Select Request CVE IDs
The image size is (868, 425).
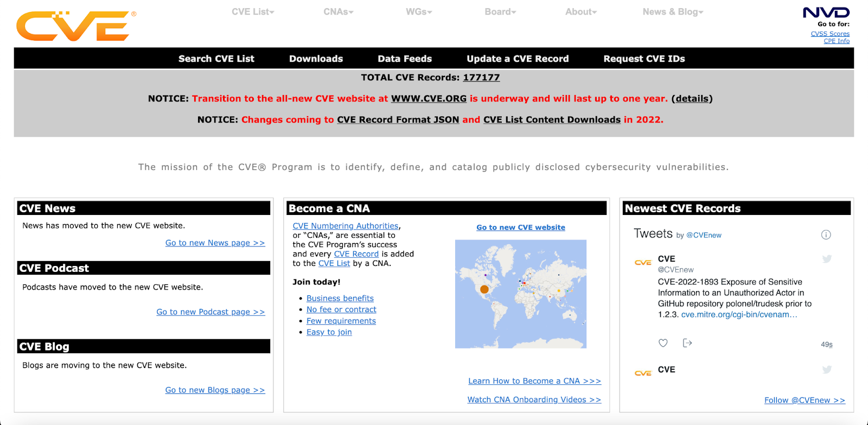point(644,59)
